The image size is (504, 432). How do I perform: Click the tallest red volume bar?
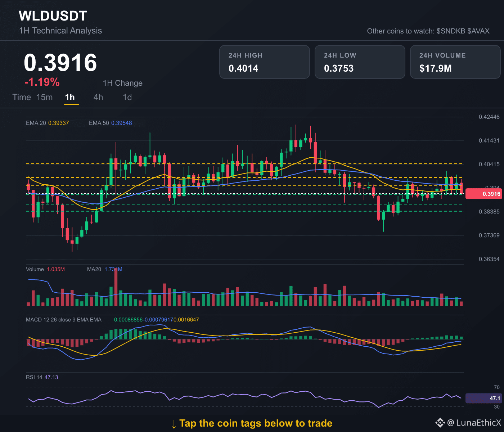coord(116,287)
